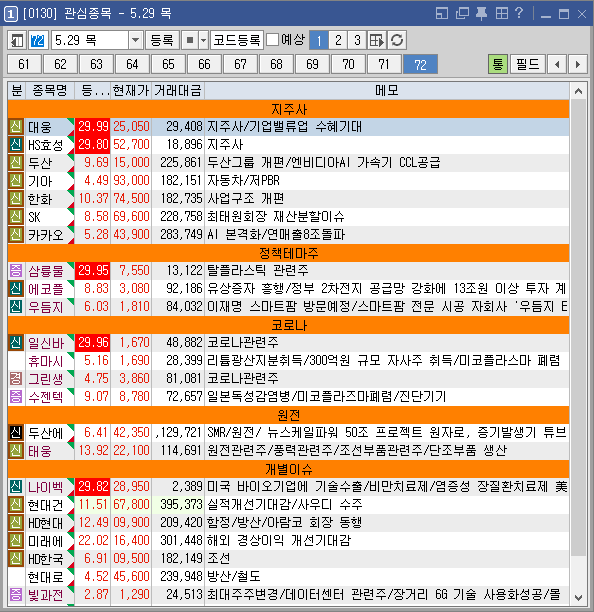Click the number 1 icon in the title bar
Image resolution: width=594 pixels, height=612 pixels.
tap(11, 14)
